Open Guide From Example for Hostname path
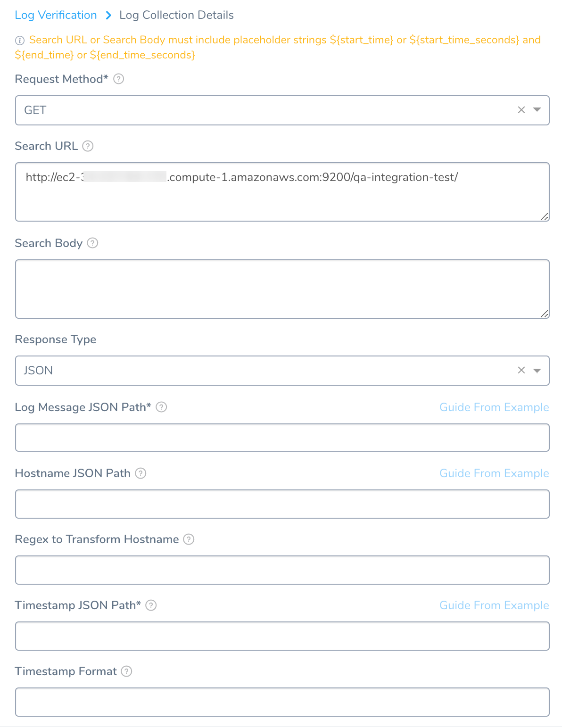Viewport: 562px width, 728px height. [x=494, y=473]
